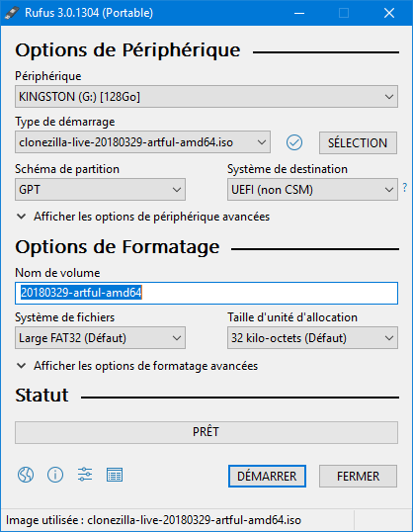Open the settings sliders icon
The height and width of the screenshot is (532, 413).
pos(85,475)
